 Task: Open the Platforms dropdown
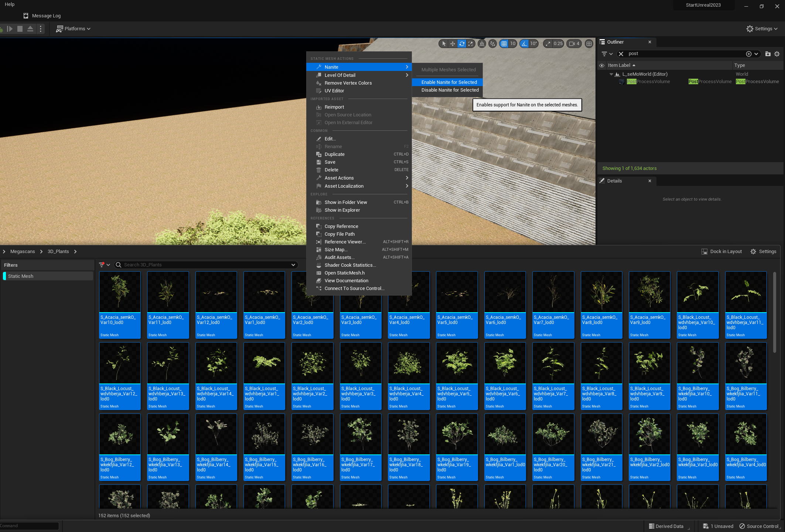tap(73, 28)
